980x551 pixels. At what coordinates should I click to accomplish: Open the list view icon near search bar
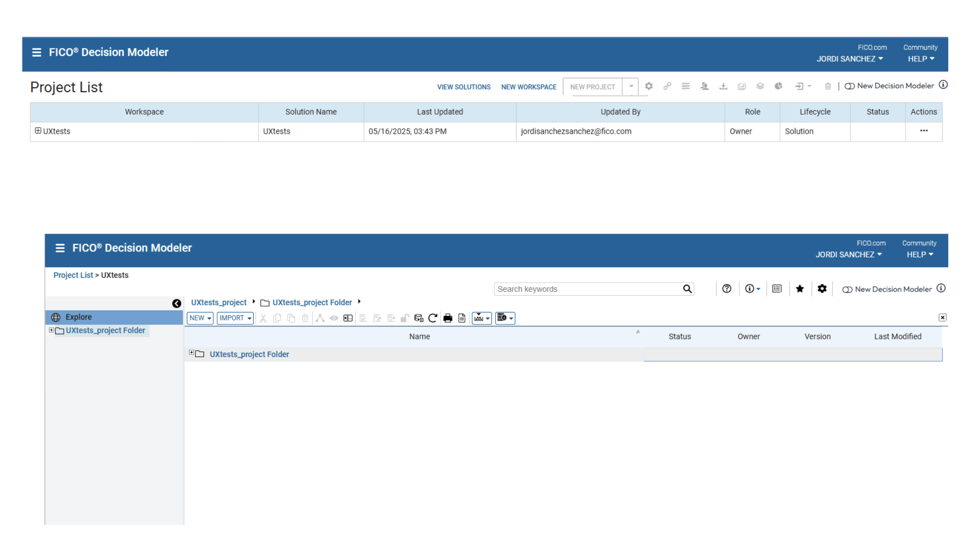pos(777,289)
